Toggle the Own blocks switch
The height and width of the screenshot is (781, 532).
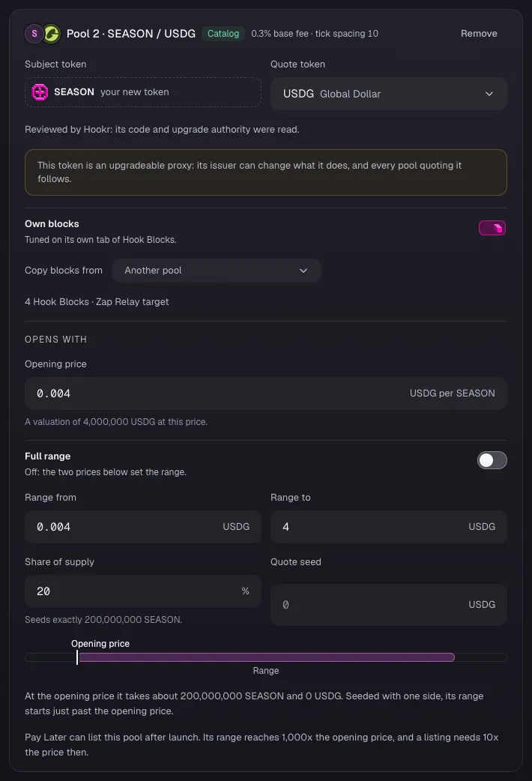[492, 228]
